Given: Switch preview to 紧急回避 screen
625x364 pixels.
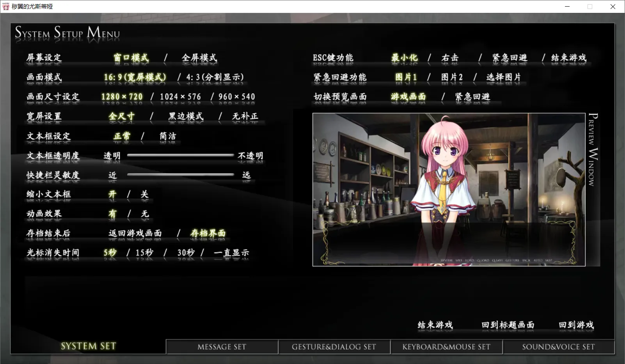Looking at the screenshot, I should point(472,97).
